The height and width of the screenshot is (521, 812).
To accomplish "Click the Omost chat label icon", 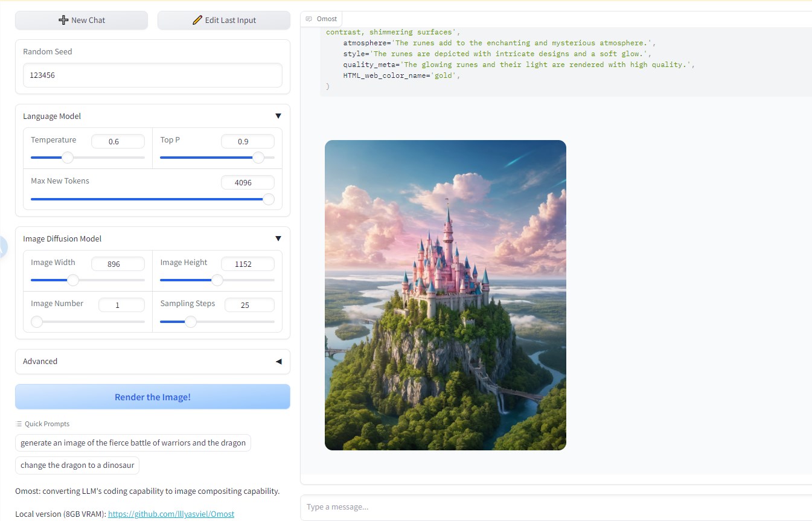I will (309, 19).
